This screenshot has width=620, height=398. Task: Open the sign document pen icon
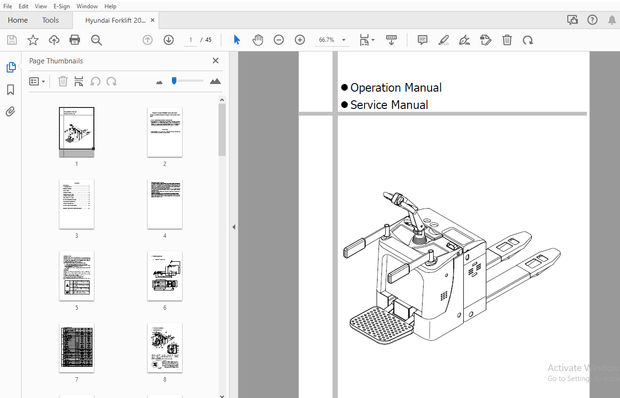click(465, 40)
